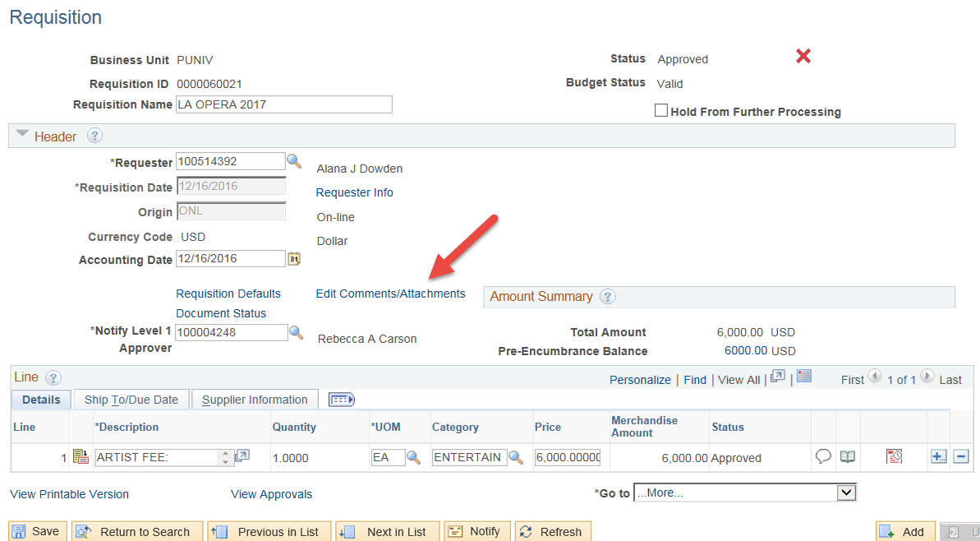Click the Requester lookup magnifier icon
Screen dimensions: 980x541
[294, 161]
